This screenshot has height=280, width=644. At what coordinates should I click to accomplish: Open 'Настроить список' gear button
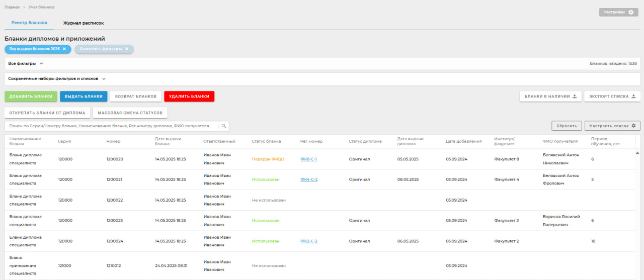click(x=612, y=126)
